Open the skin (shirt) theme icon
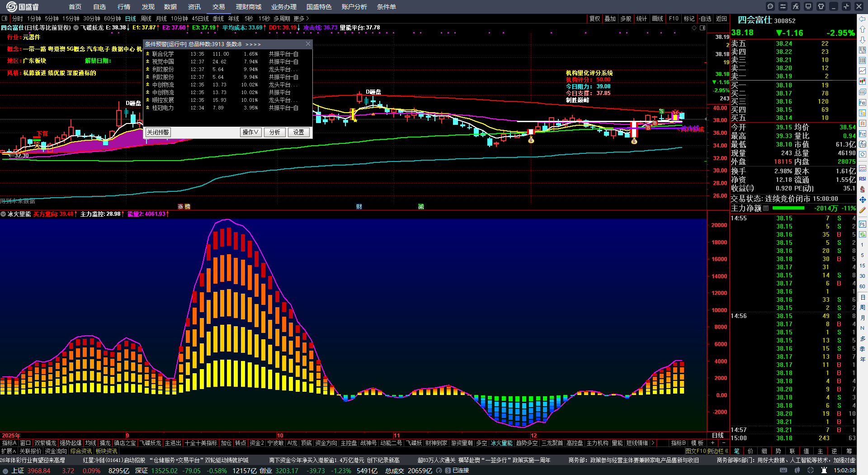This screenshot has width=868, height=475. pyautogui.click(x=821, y=6)
